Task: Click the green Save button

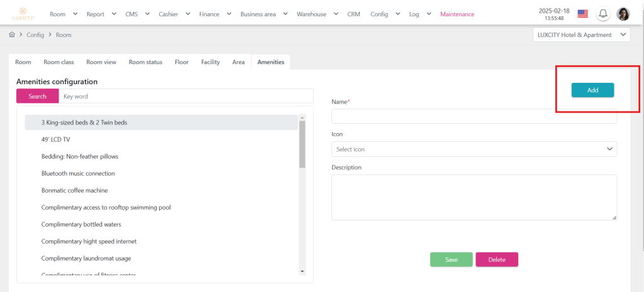Action: click(451, 259)
